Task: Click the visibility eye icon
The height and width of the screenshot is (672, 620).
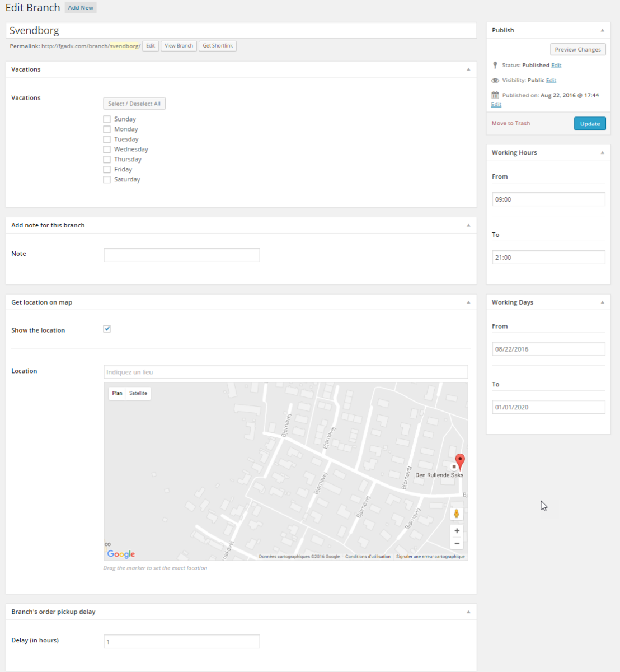Action: pyautogui.click(x=495, y=81)
